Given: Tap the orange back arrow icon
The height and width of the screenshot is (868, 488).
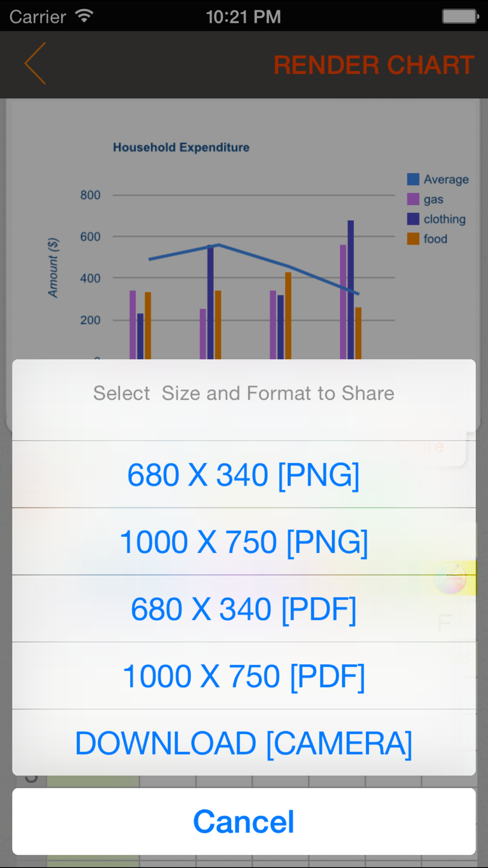Looking at the screenshot, I should pos(35,63).
